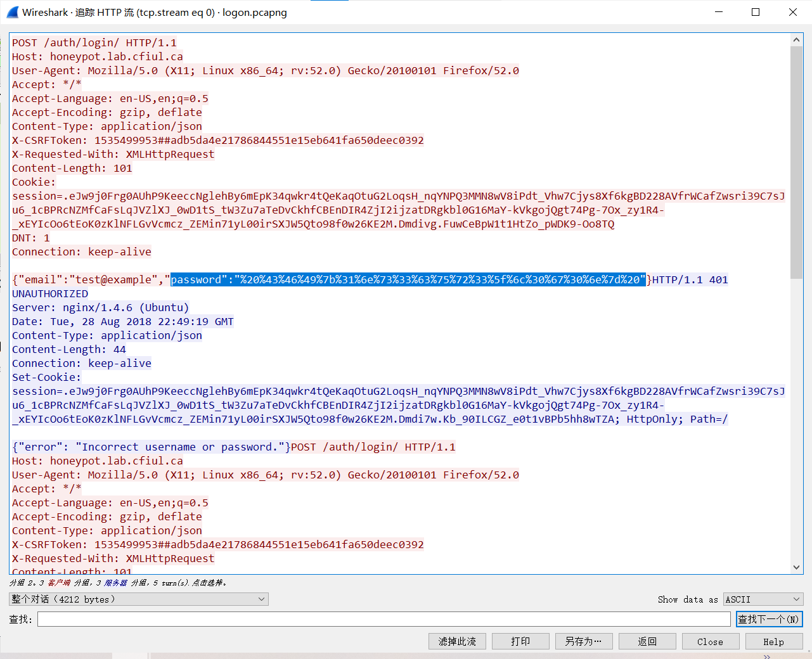This screenshot has height=659, width=812.
Task: Click the highlighted password text in request body
Action: point(408,279)
